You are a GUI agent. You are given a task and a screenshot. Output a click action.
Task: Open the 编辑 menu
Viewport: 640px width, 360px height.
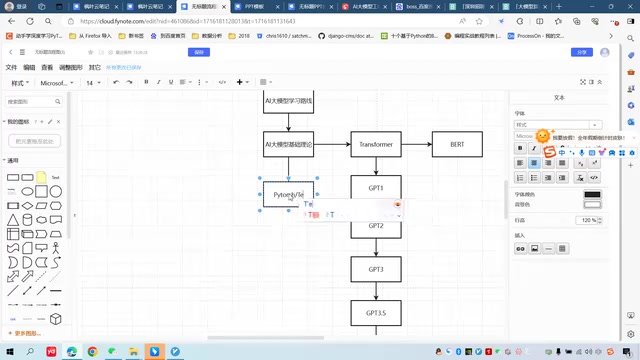click(29, 67)
